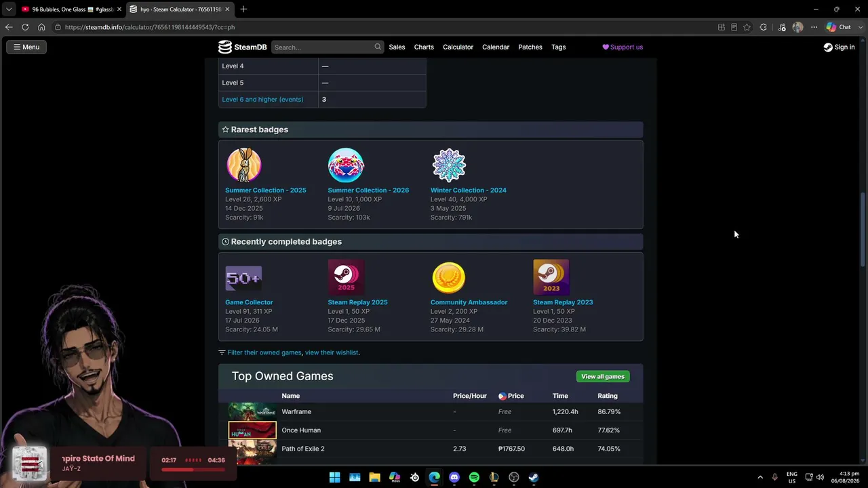
Task: Click the Steam Replay 2023 title link
Action: (563, 302)
